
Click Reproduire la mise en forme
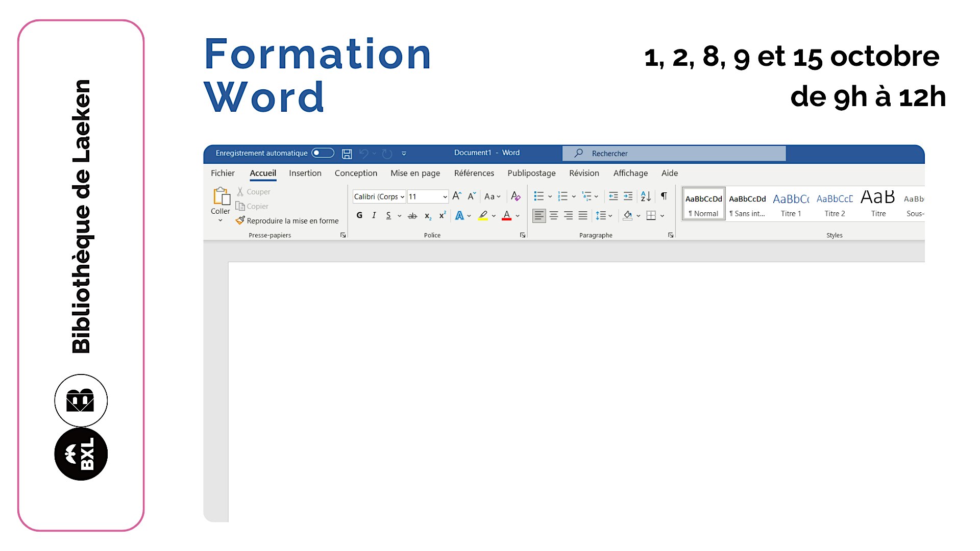tap(287, 220)
